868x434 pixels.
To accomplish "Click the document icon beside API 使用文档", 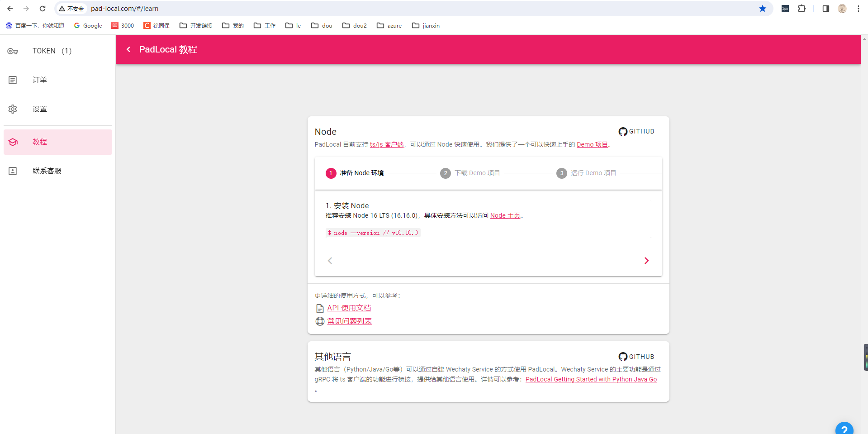I will pos(320,308).
